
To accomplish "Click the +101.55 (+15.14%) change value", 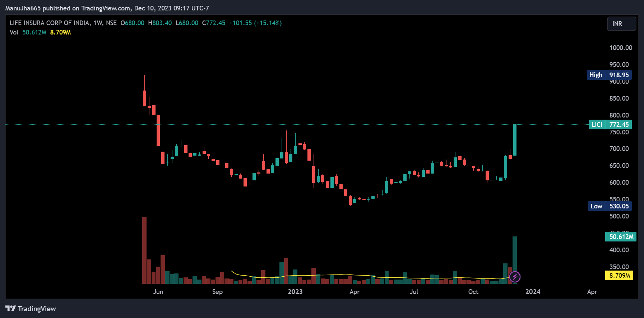I will [x=255, y=23].
